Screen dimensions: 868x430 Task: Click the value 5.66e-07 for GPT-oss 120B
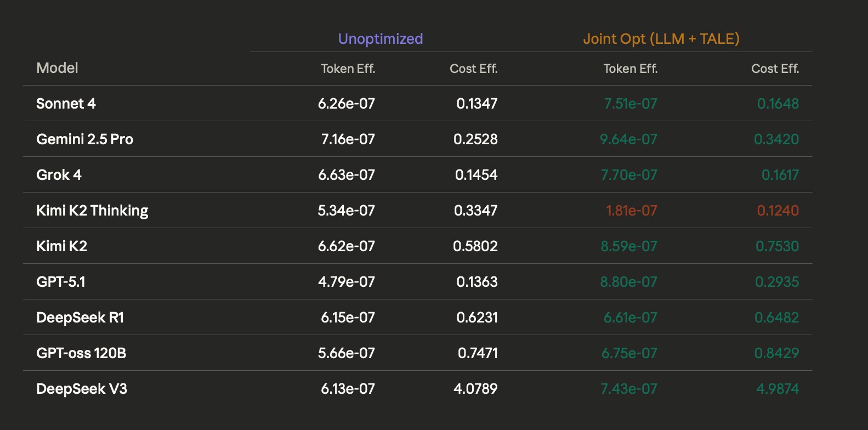click(x=347, y=353)
